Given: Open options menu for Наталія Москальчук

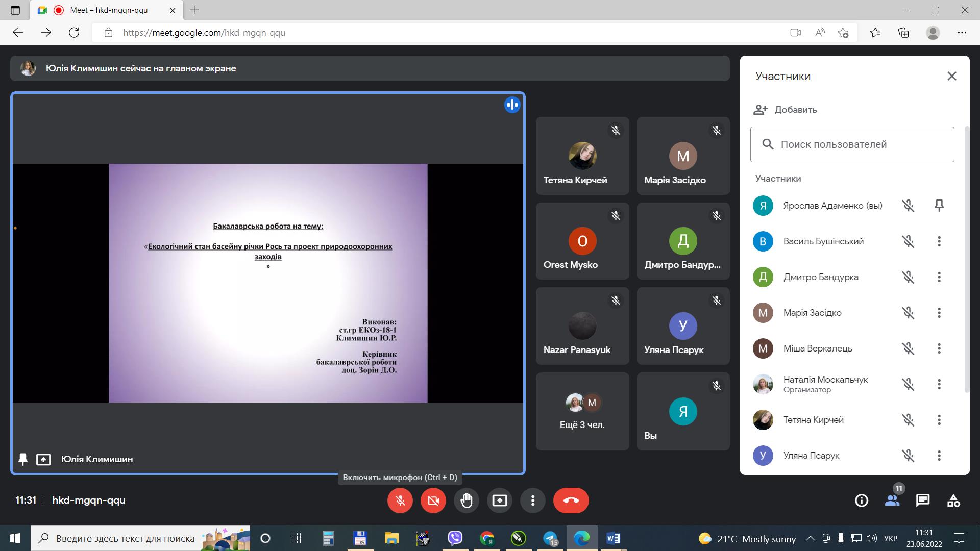Looking at the screenshot, I should (x=939, y=384).
